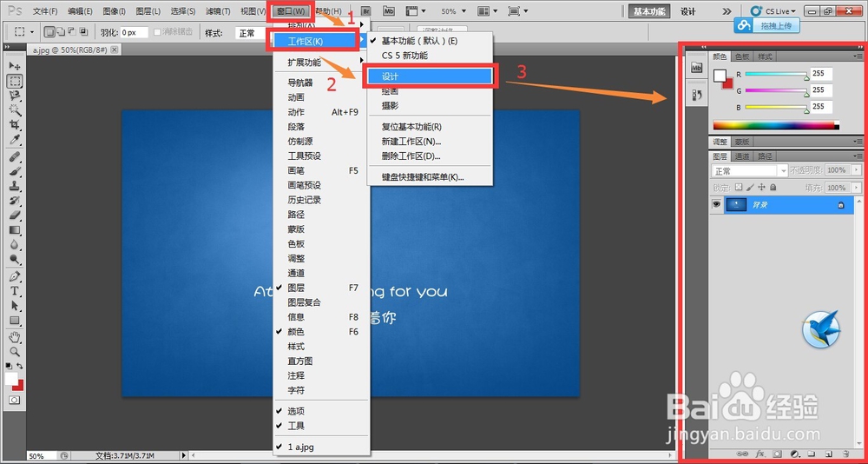Select the Brush tool
868x464 pixels.
(x=15, y=171)
